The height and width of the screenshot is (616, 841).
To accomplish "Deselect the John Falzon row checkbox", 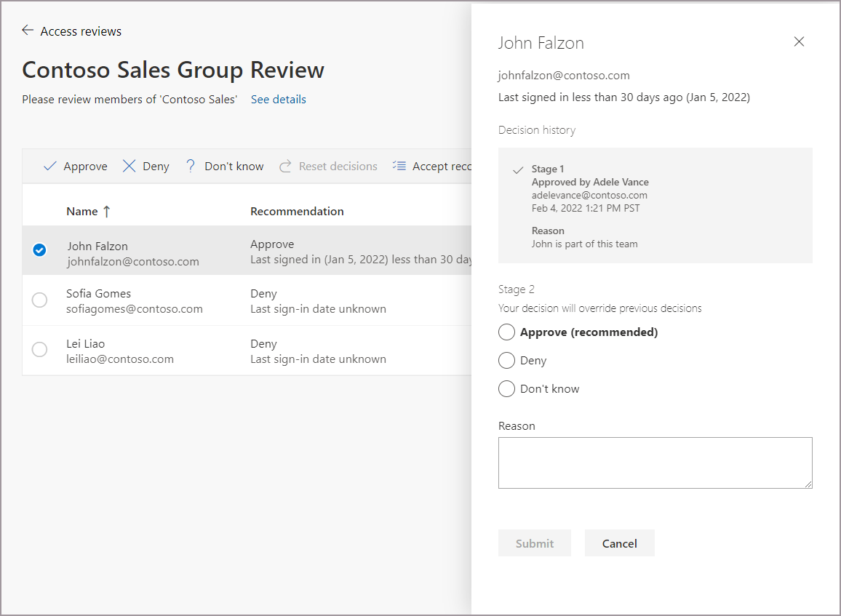I will pyautogui.click(x=40, y=250).
